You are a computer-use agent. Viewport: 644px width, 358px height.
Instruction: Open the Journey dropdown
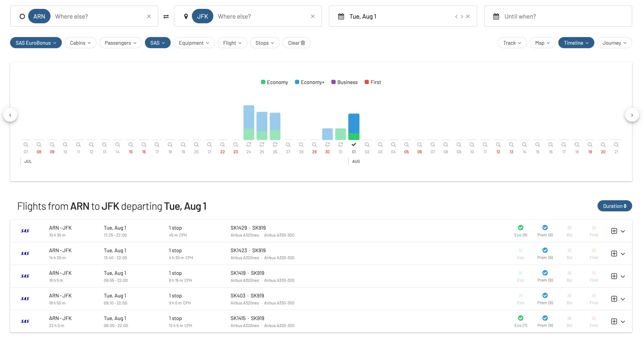(x=615, y=43)
